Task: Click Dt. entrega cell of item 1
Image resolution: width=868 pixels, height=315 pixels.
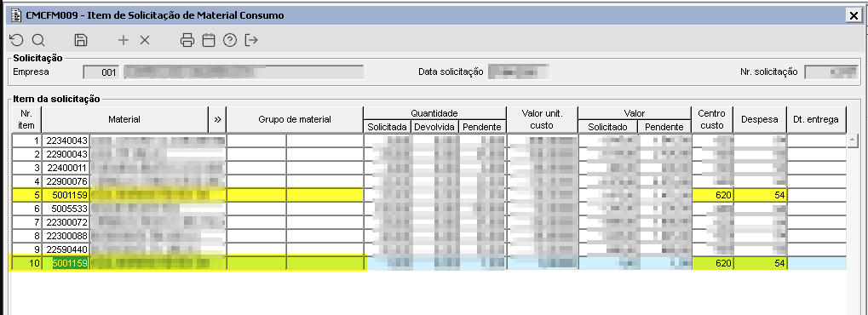Action: pos(817,140)
